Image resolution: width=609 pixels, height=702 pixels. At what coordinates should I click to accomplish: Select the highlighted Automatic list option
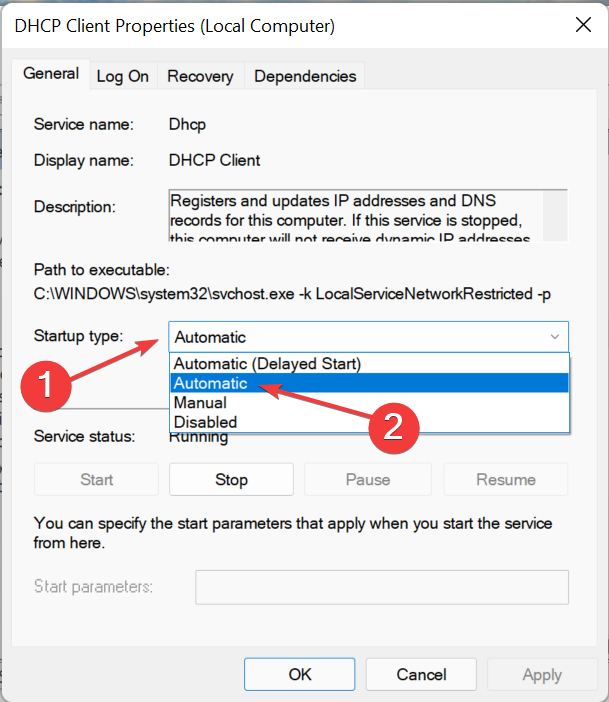211,383
